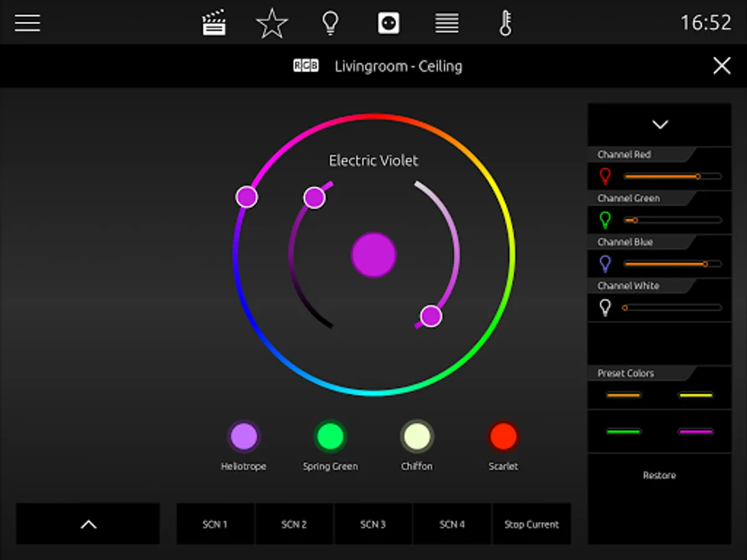Click the Restore button
Viewport: 747px width, 560px height.
[660, 475]
